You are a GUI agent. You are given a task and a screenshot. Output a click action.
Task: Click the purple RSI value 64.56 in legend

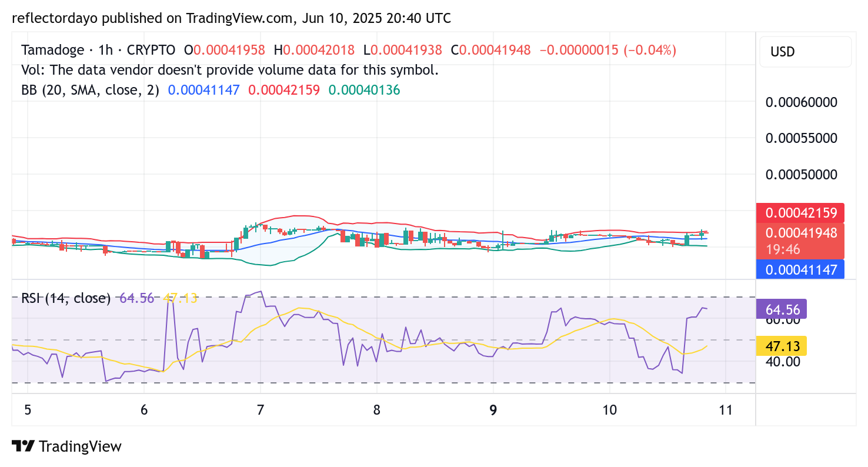[x=136, y=298]
